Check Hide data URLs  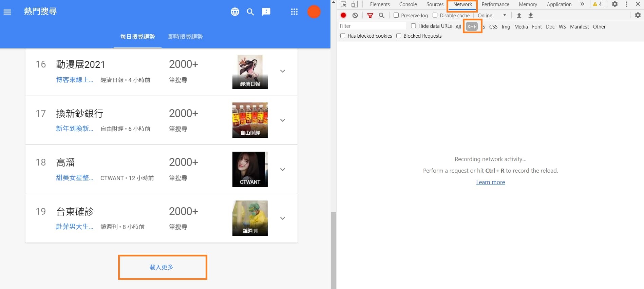point(413,26)
